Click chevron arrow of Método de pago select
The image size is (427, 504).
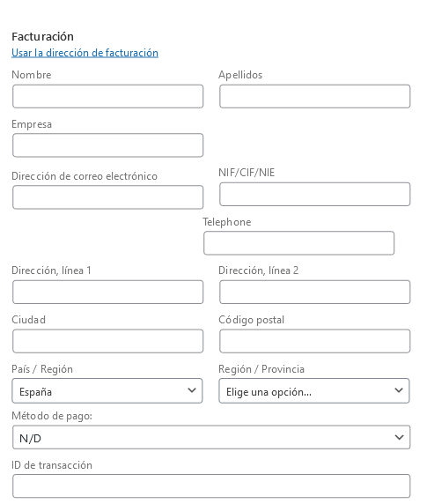click(399, 437)
